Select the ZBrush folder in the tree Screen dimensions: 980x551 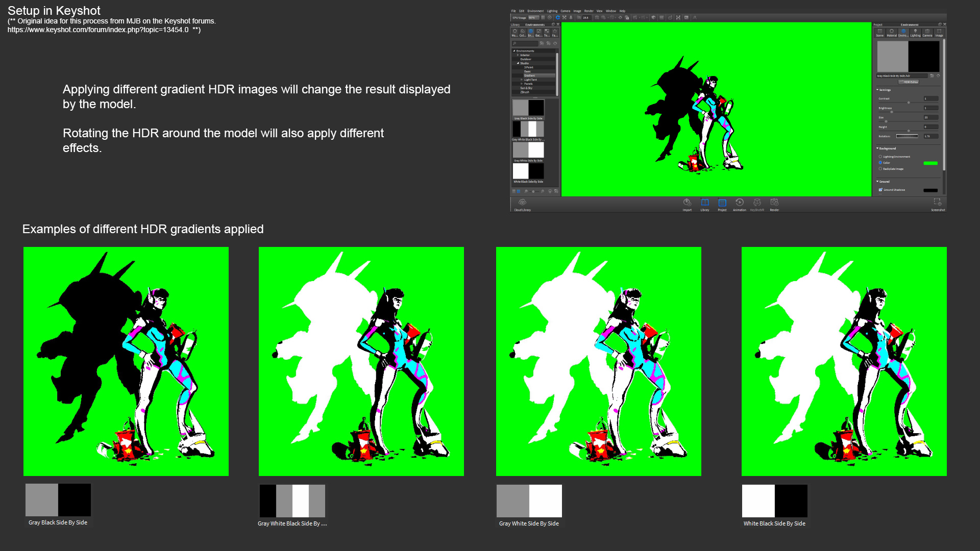coord(525,92)
